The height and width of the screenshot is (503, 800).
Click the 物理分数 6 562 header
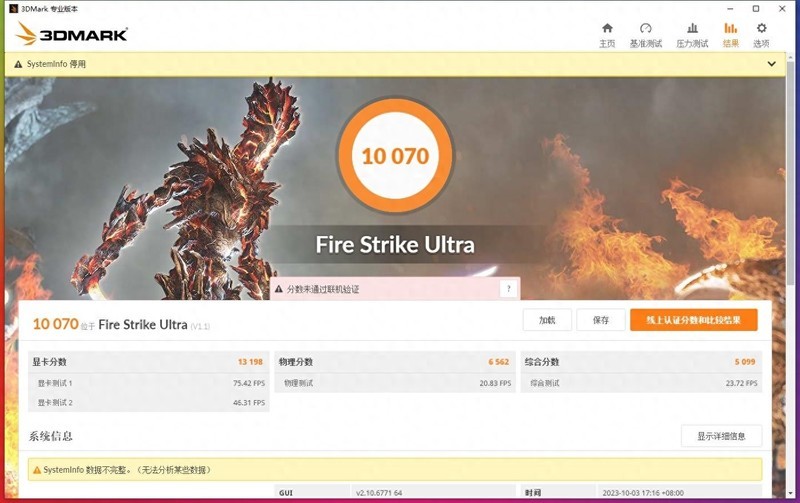(395, 362)
